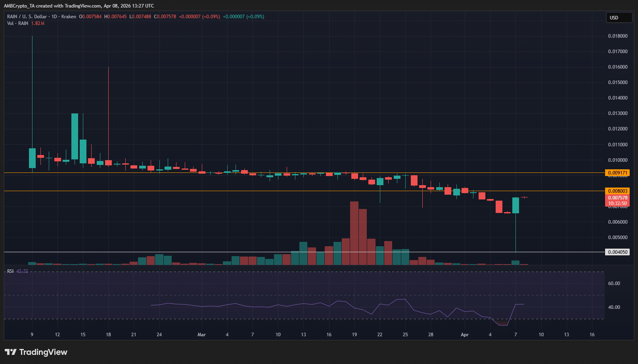Select the 1D interval label in the legend
Screen dimensions: 638x364
click(54, 17)
